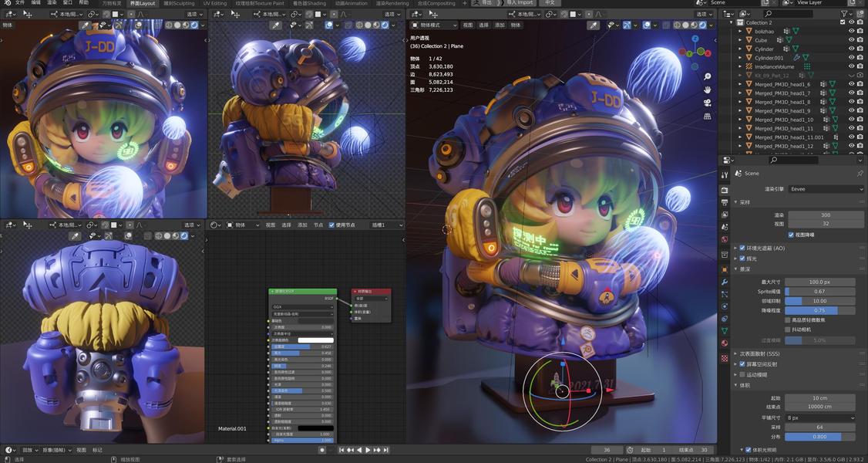Click the render samples 300 field

click(826, 215)
